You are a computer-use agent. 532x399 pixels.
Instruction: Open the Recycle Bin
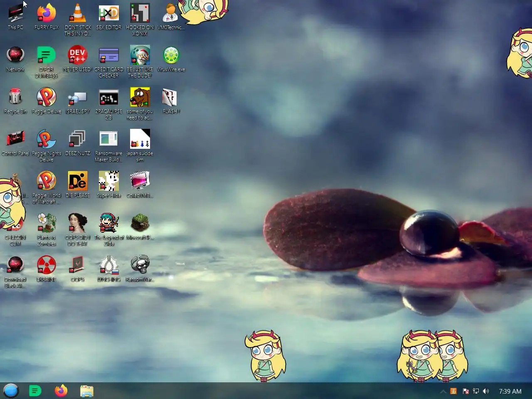click(x=15, y=101)
